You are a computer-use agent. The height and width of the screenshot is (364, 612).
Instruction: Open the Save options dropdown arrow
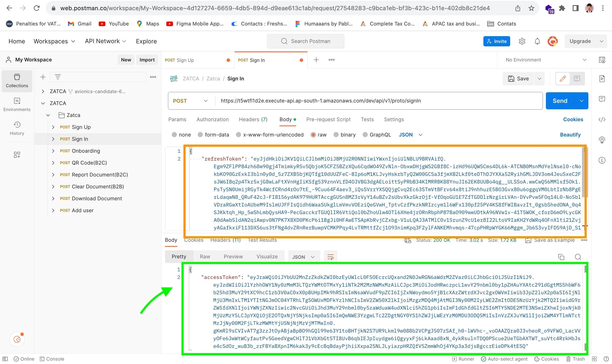(539, 79)
